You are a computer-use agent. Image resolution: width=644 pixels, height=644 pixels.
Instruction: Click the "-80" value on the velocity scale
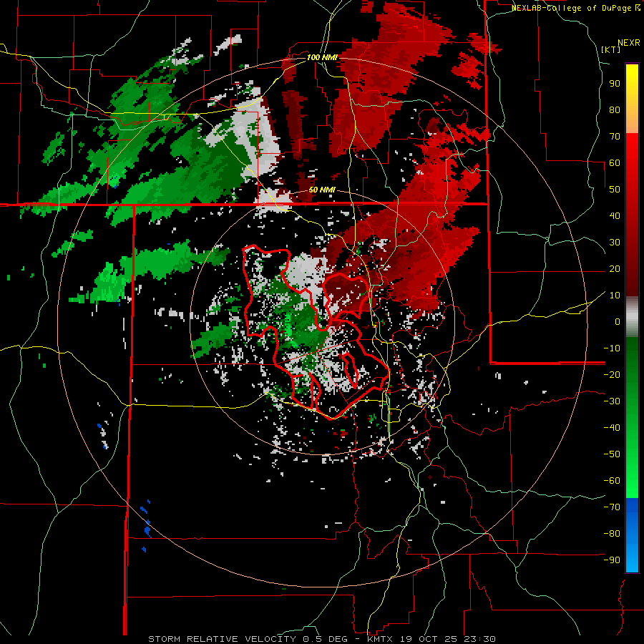pos(612,534)
